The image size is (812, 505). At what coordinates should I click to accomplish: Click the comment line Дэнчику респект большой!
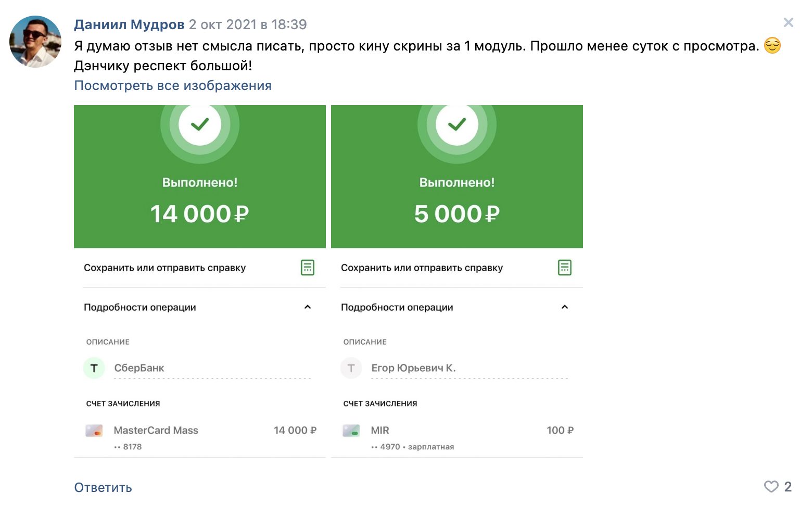tap(163, 66)
